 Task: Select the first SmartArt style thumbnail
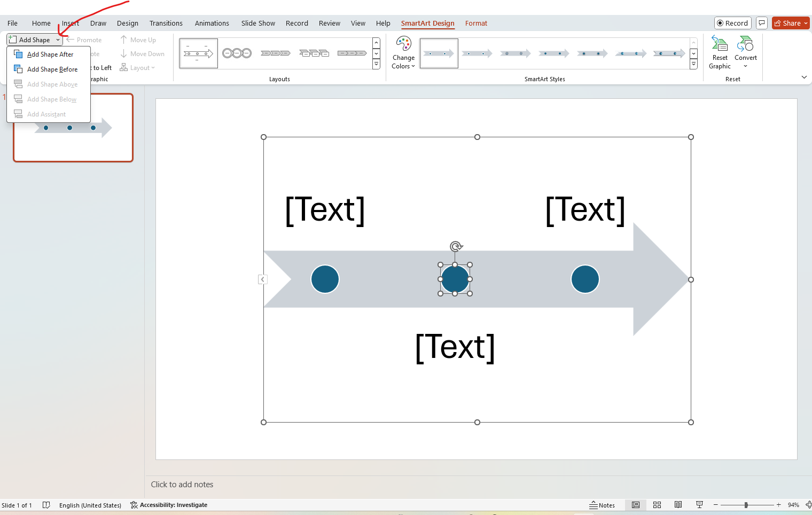[x=439, y=53]
